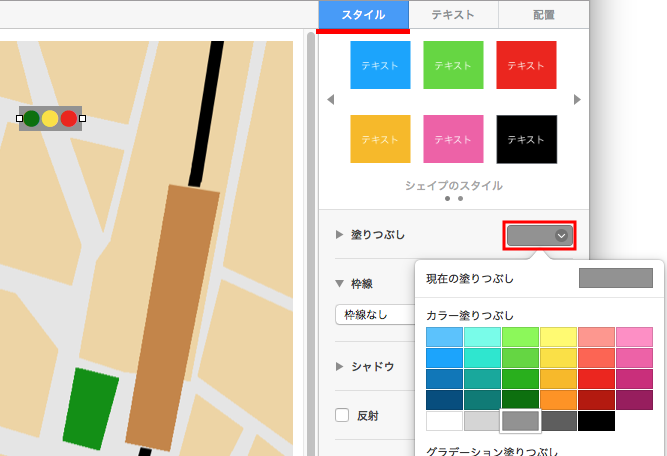Click the right arrow of shape styles
This screenshot has width=667, height=456.
(577, 100)
